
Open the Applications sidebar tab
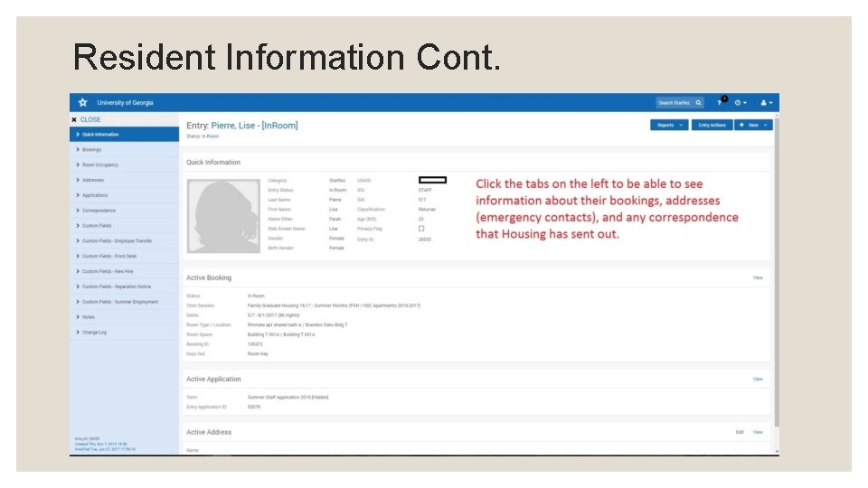coord(124,195)
